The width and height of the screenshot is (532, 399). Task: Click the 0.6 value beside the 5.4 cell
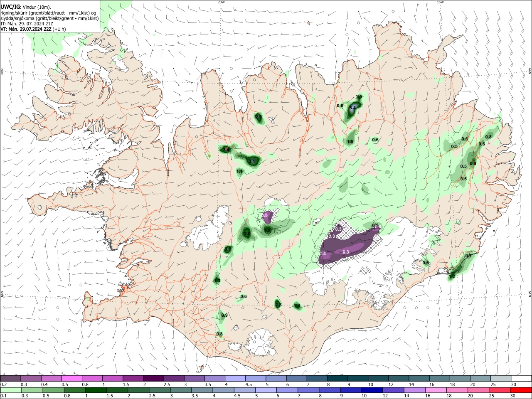pyautogui.click(x=340, y=106)
